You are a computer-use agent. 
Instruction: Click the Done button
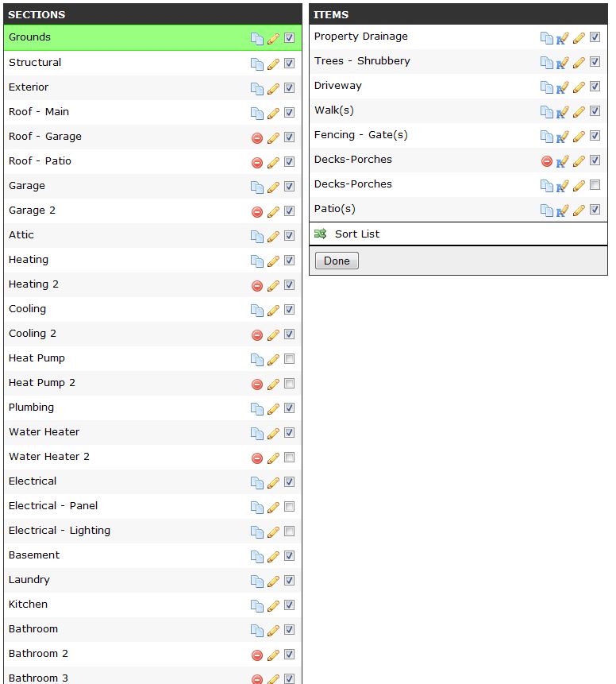pos(337,261)
